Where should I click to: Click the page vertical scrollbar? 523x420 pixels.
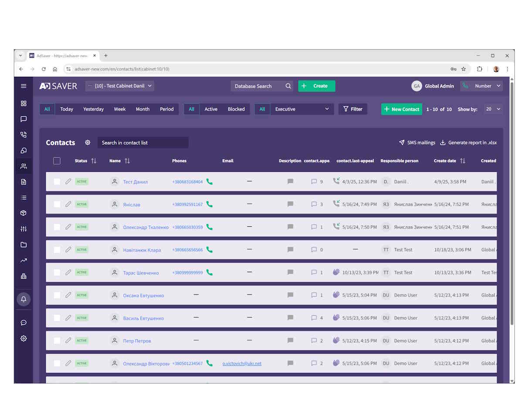click(512, 203)
